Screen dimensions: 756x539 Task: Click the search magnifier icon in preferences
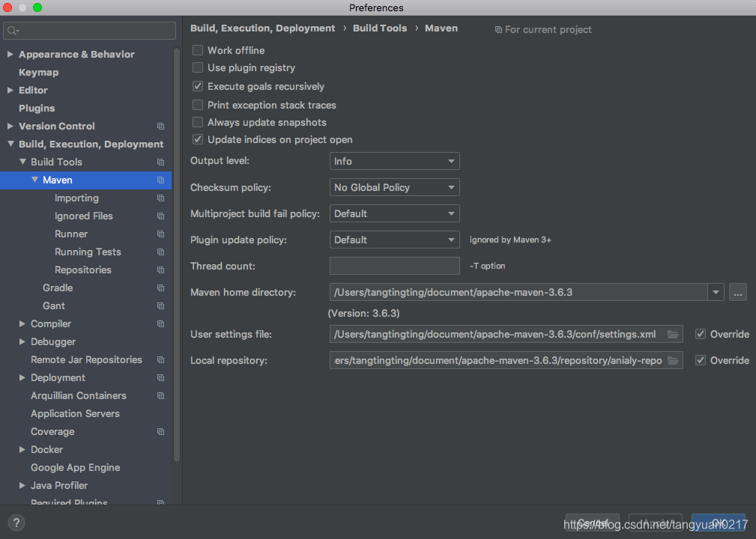click(13, 31)
